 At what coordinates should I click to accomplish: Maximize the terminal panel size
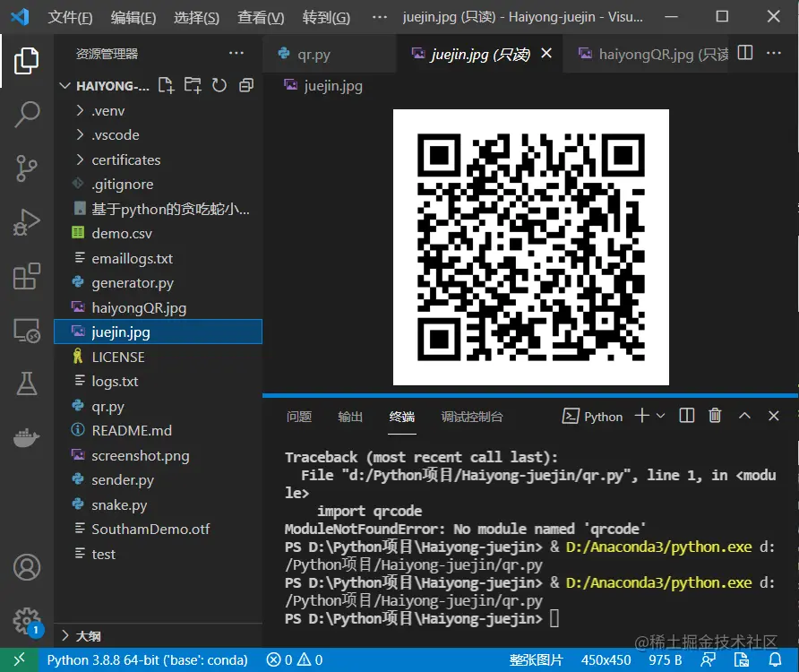coord(744,416)
